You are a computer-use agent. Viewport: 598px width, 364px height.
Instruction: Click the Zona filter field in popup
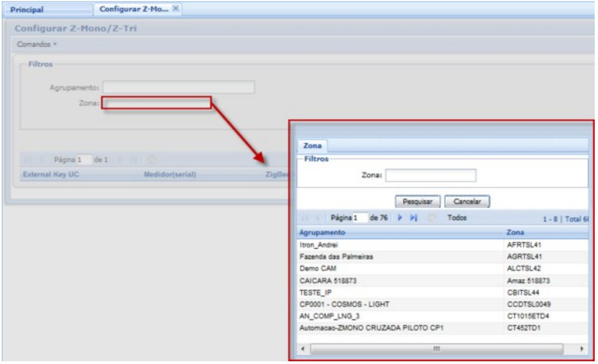[x=431, y=175]
